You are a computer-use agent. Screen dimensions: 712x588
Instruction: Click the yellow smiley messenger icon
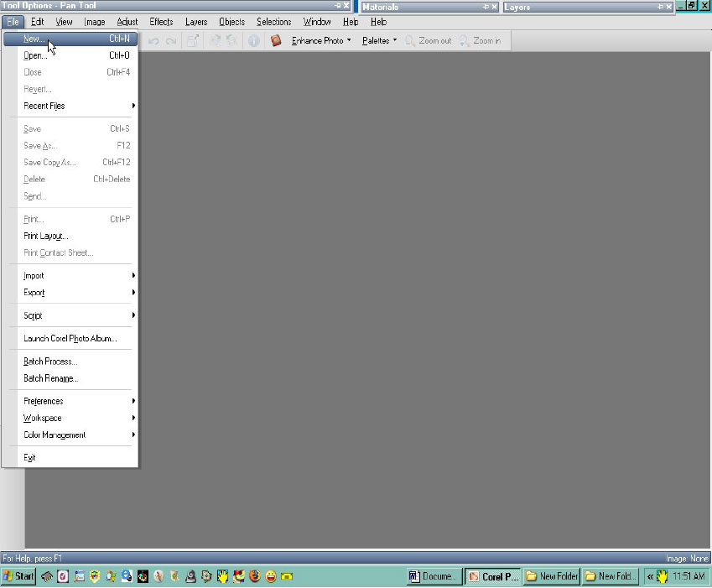point(271,576)
